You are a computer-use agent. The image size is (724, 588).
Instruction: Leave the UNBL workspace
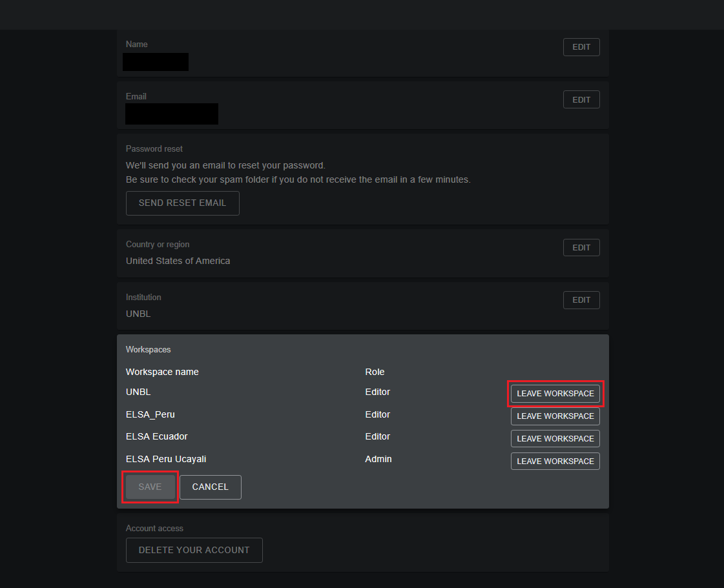tap(555, 394)
